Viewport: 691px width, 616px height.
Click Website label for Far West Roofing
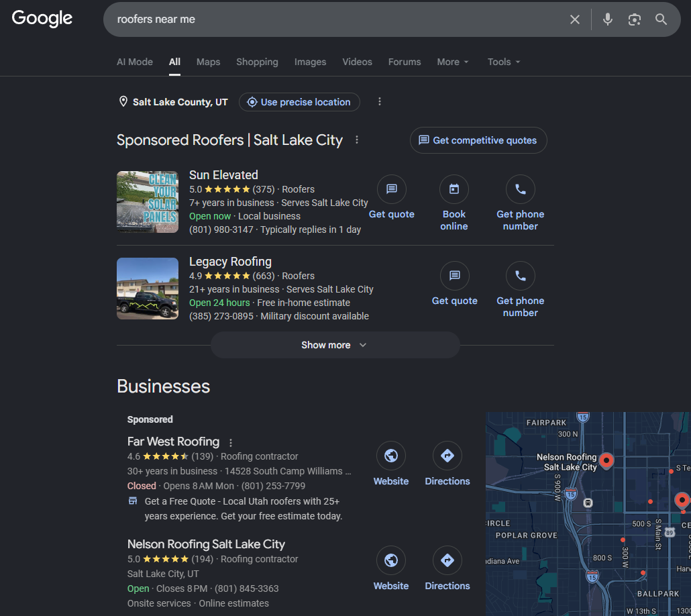point(391,481)
